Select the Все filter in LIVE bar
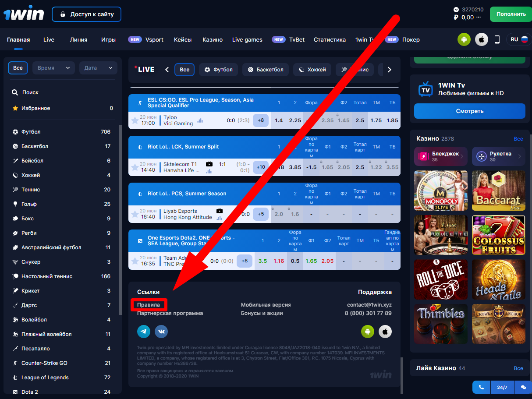Image resolution: width=532 pixels, height=399 pixels. point(184,70)
